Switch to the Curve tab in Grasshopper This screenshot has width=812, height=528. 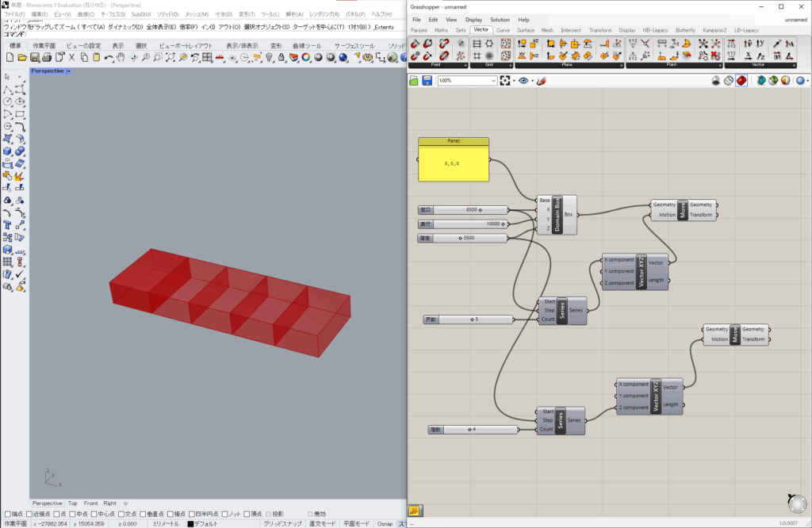click(503, 30)
